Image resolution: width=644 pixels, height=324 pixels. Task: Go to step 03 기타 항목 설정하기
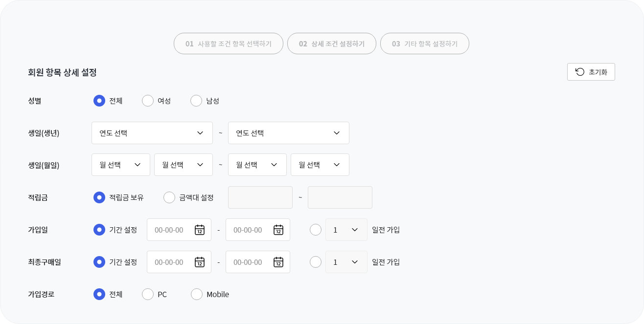(x=425, y=43)
